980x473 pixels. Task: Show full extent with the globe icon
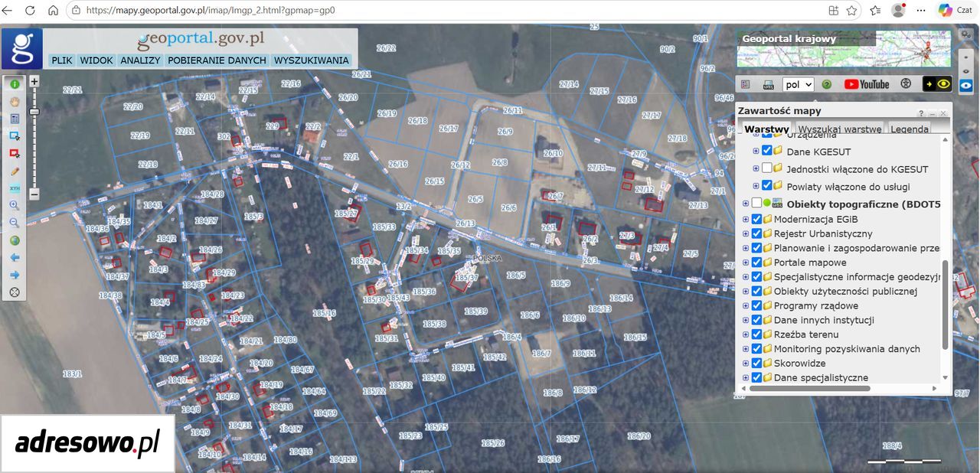(15, 240)
